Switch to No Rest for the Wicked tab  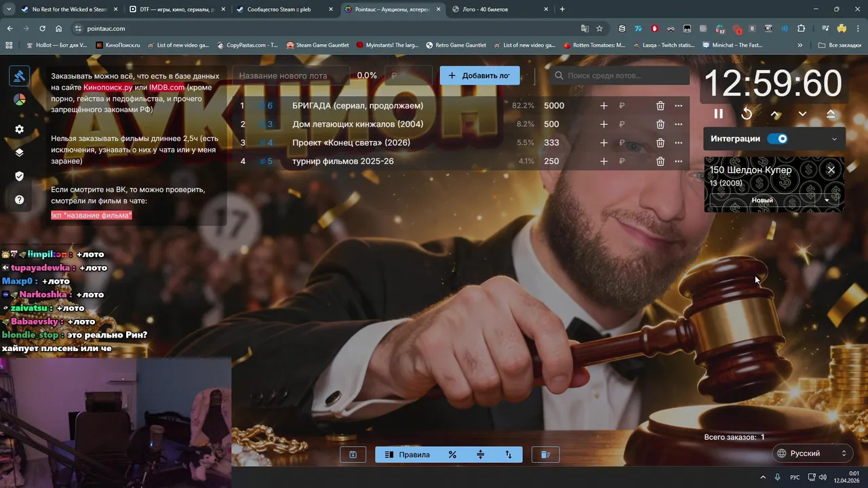[69, 9]
